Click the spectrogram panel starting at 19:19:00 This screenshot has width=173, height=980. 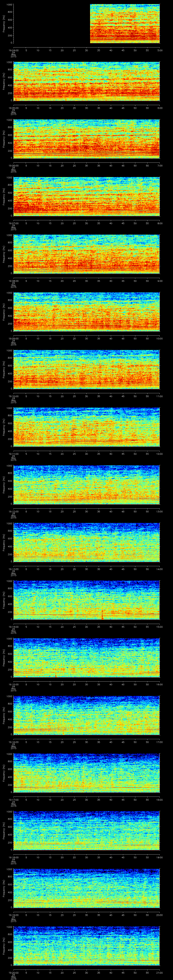(x=87, y=888)
